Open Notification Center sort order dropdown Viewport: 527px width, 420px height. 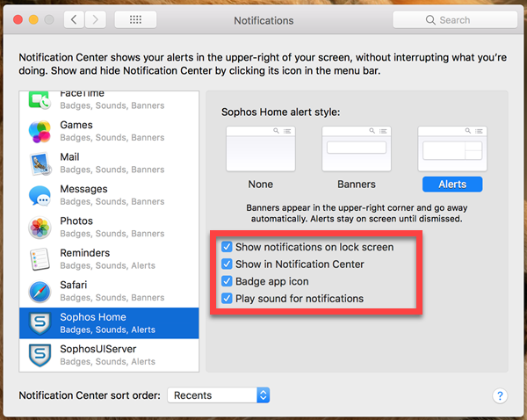218,395
